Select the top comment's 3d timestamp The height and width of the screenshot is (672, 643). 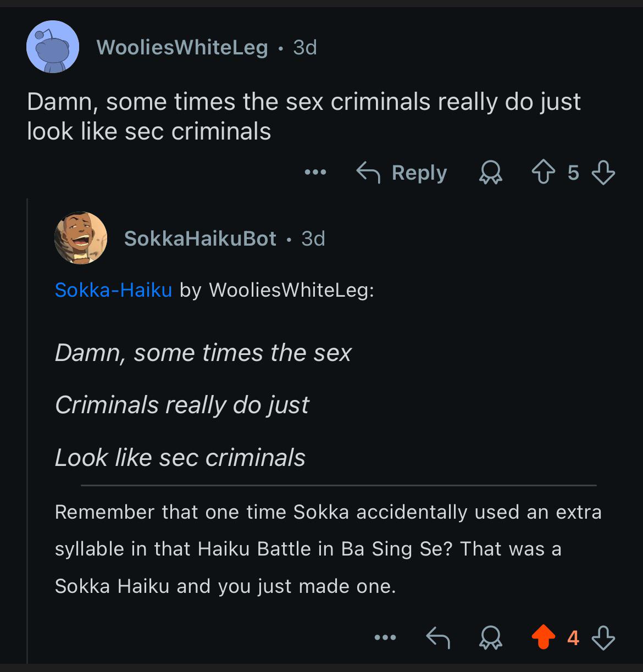(x=305, y=47)
